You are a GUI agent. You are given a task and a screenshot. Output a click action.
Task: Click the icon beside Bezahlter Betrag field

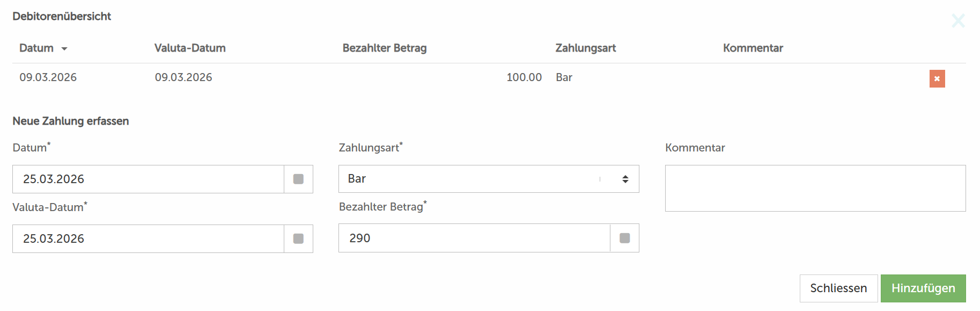[x=624, y=238]
